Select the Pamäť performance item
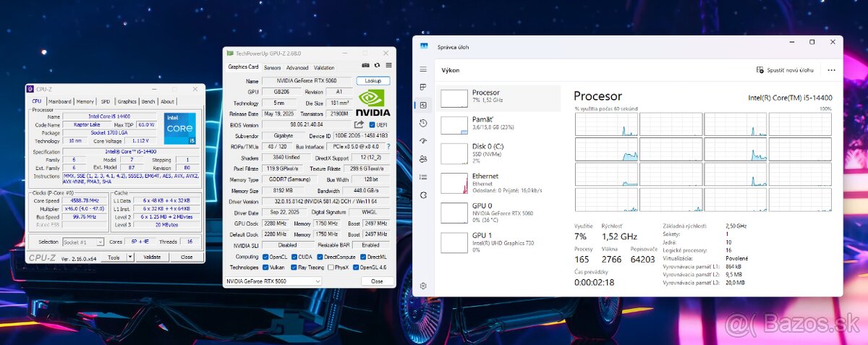868x345 pixels. click(x=498, y=124)
